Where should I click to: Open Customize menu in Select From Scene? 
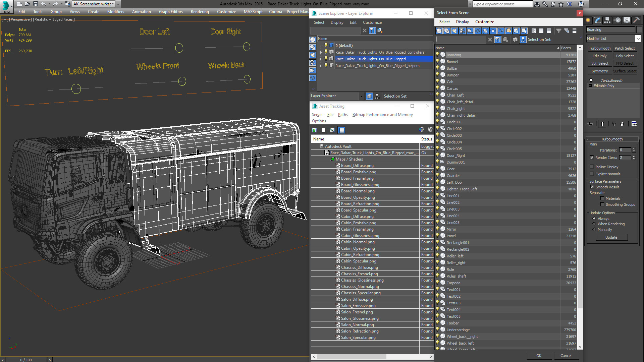point(484,22)
